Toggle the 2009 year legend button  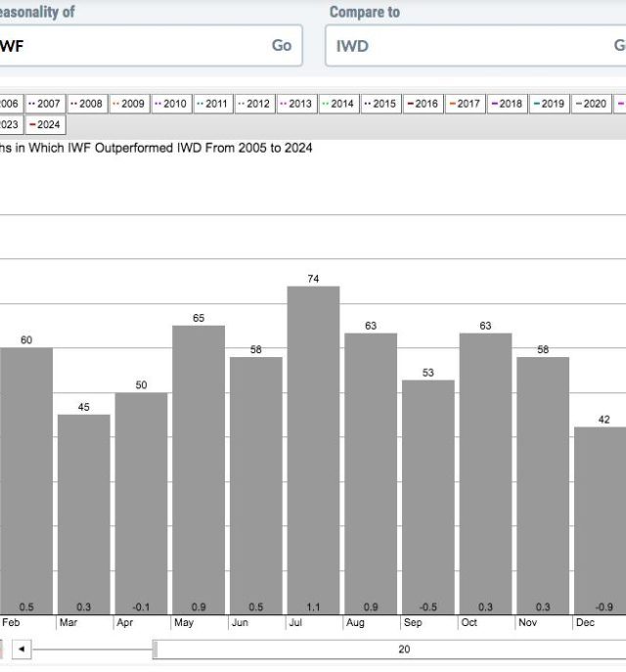(x=129, y=104)
